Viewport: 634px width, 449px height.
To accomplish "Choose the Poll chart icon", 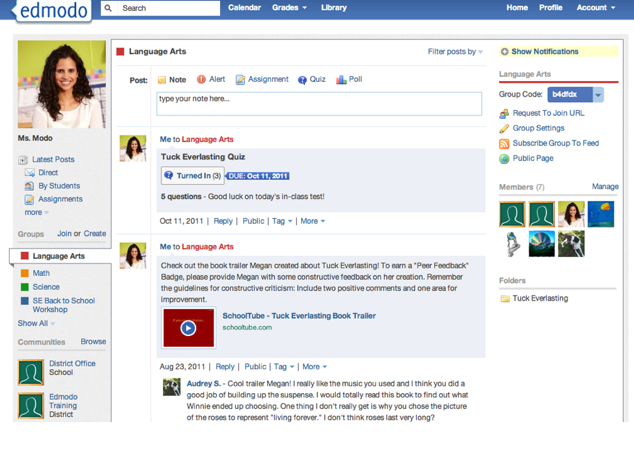I will (x=341, y=80).
